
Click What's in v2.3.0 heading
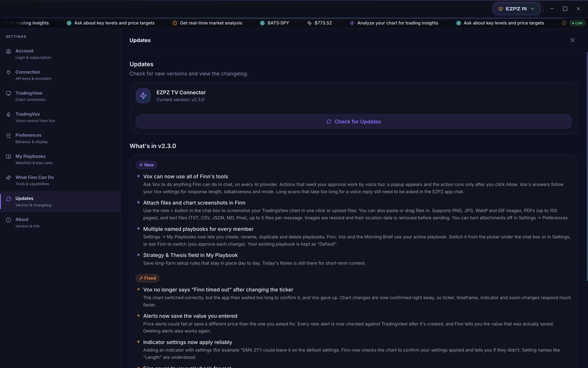point(153,146)
